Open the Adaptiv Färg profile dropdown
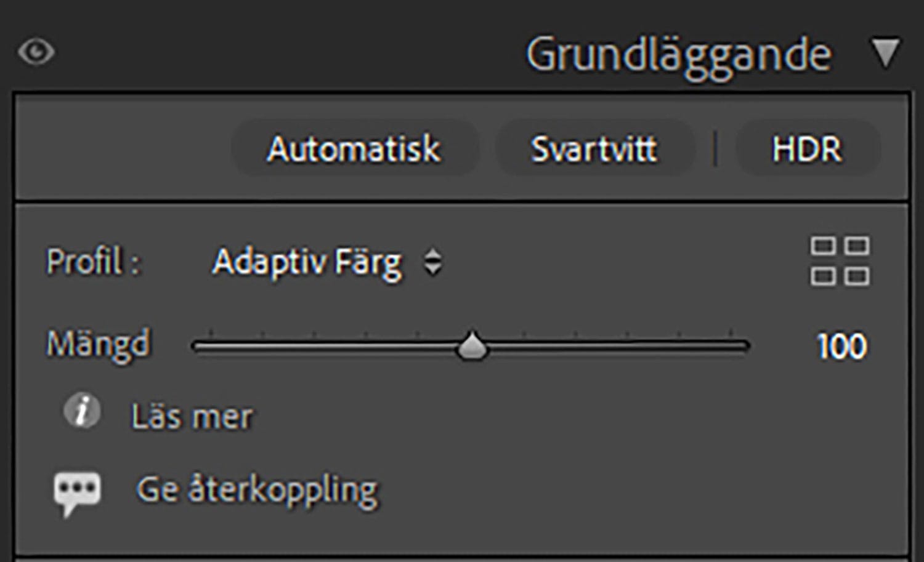Image resolution: width=924 pixels, height=562 pixels. [307, 262]
